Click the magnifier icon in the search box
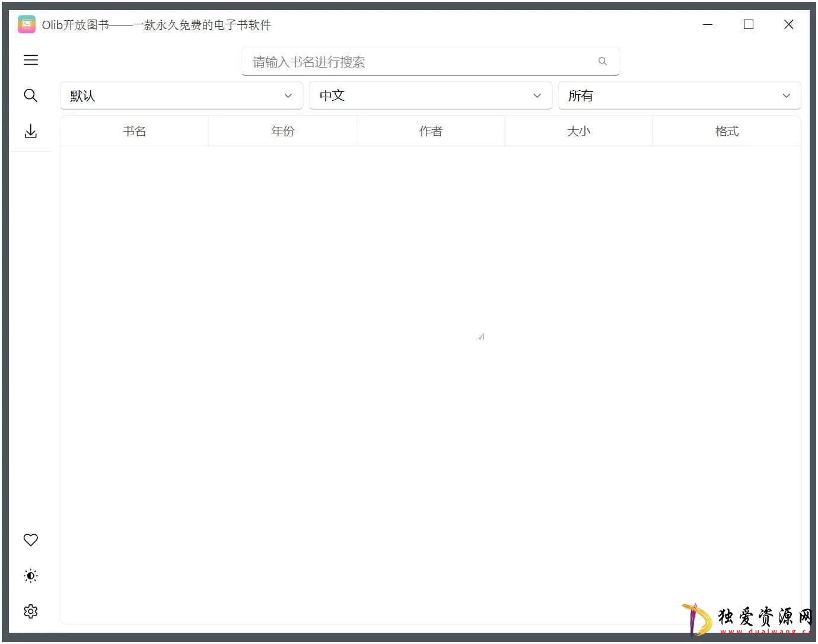 [x=603, y=61]
